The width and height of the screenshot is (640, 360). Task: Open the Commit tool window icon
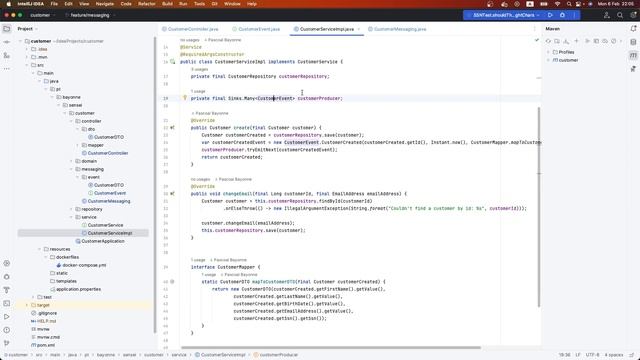click(x=7, y=42)
